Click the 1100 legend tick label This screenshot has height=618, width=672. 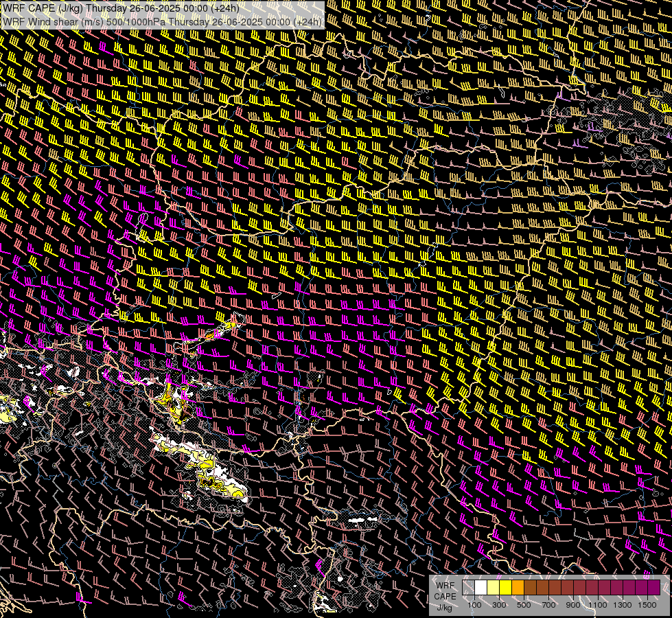[598, 605]
